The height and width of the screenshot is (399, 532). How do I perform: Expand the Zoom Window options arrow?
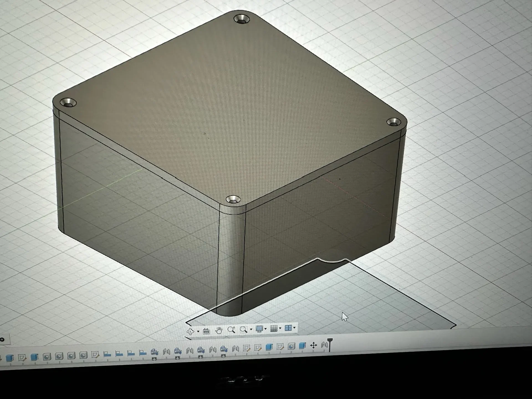pyautogui.click(x=251, y=329)
